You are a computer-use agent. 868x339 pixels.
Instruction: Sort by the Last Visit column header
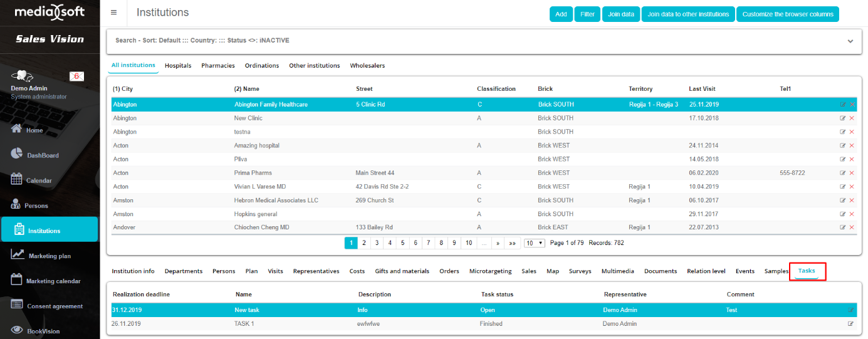point(702,89)
